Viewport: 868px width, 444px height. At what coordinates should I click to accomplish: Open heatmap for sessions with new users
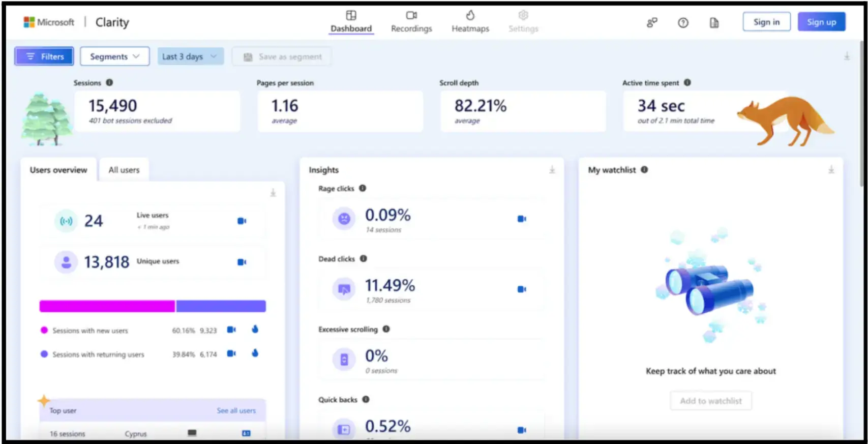point(255,330)
